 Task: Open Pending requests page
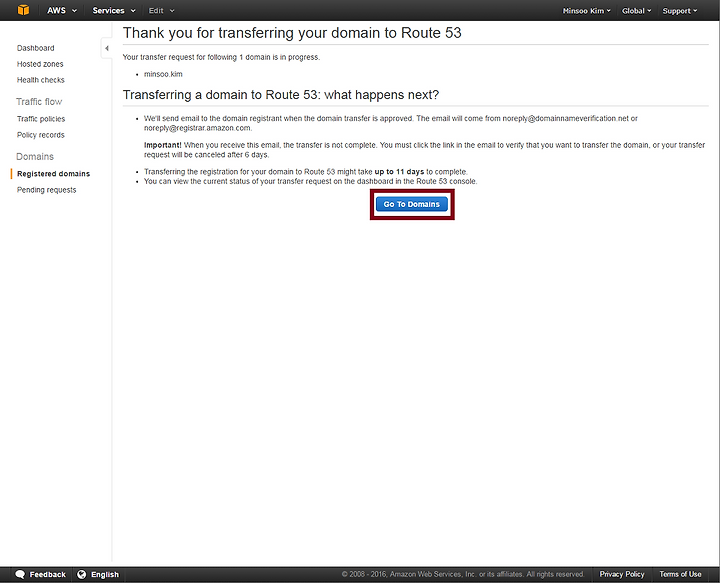pyautogui.click(x=47, y=190)
